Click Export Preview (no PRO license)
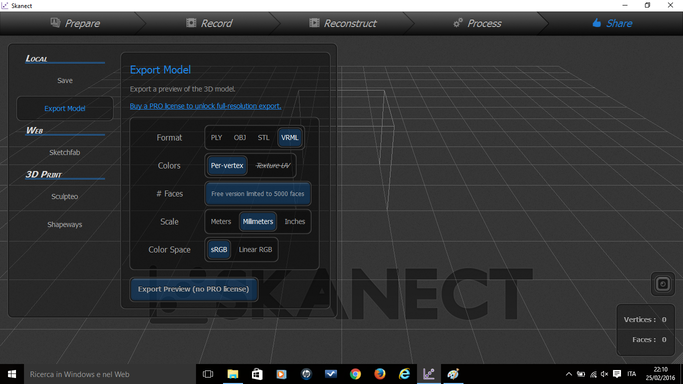 (193, 289)
